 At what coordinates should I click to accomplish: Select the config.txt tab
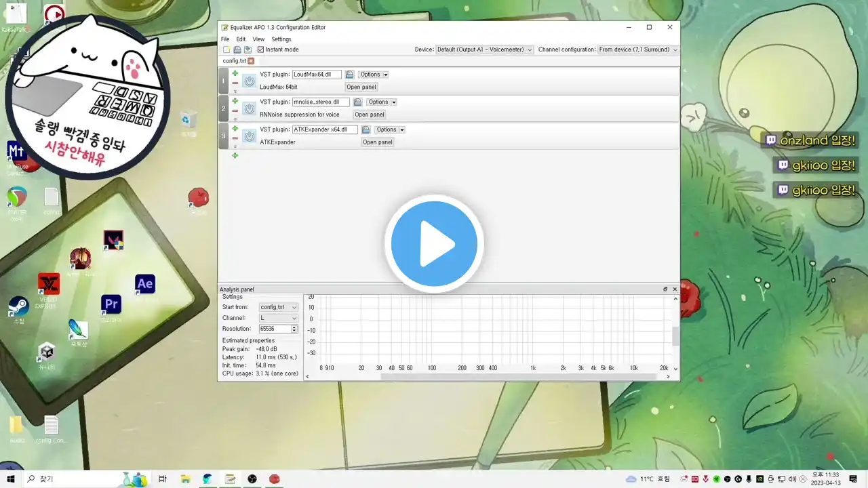click(234, 61)
